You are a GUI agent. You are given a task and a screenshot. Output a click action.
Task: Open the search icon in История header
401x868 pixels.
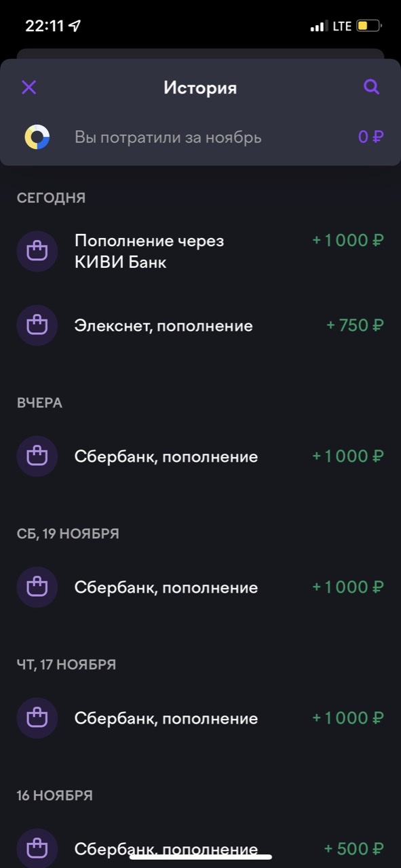370,87
